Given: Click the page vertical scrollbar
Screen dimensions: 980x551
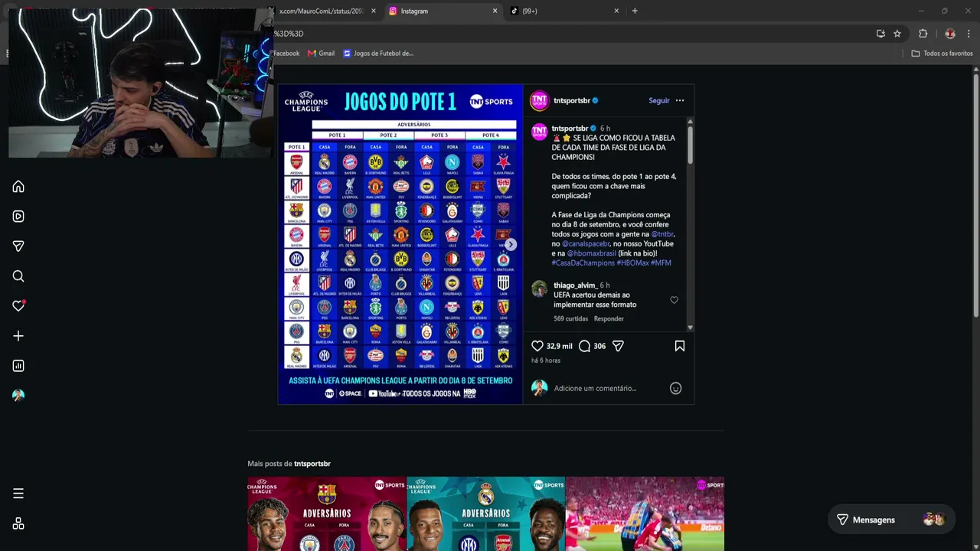Looking at the screenshot, I should 976,195.
